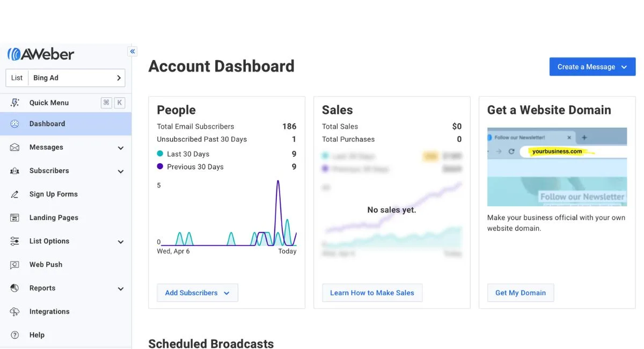Click the Wed, Apr 6 axis label
Screen dimensions: 644x349
tap(173, 251)
